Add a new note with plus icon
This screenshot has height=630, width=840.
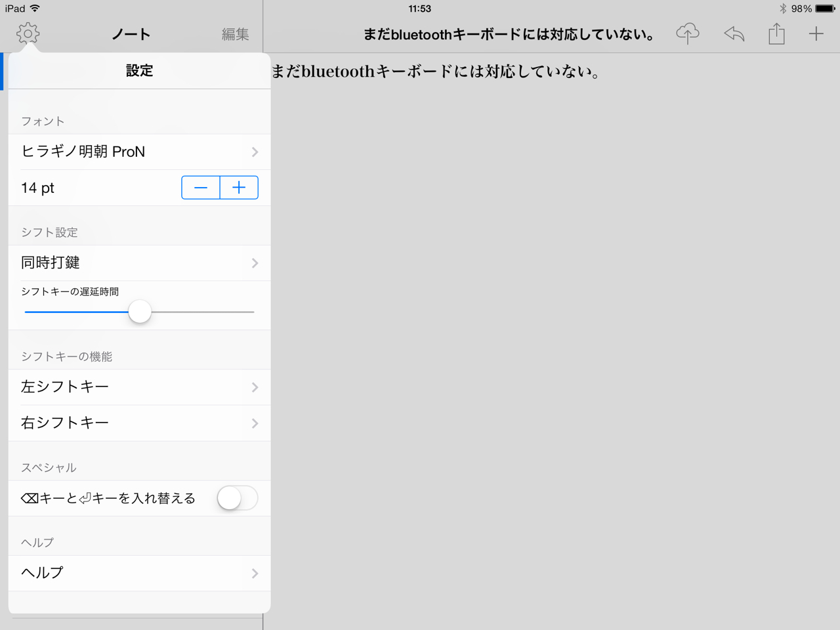click(x=816, y=33)
